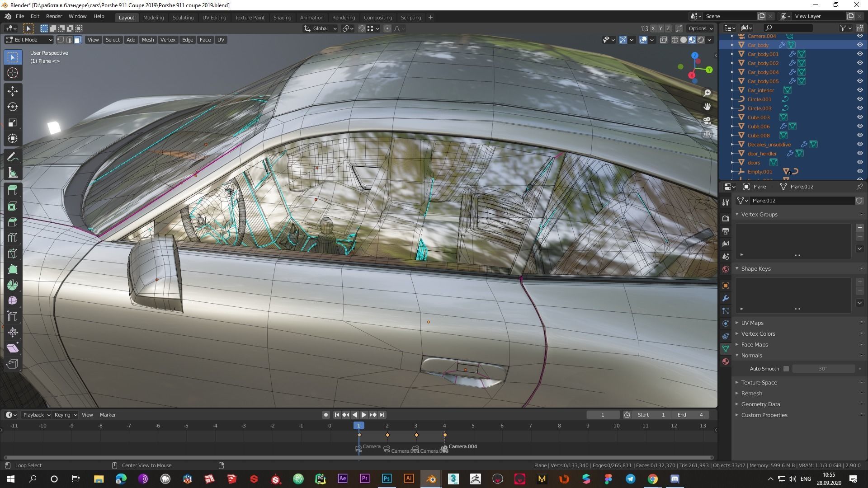Open the File menu

20,16
